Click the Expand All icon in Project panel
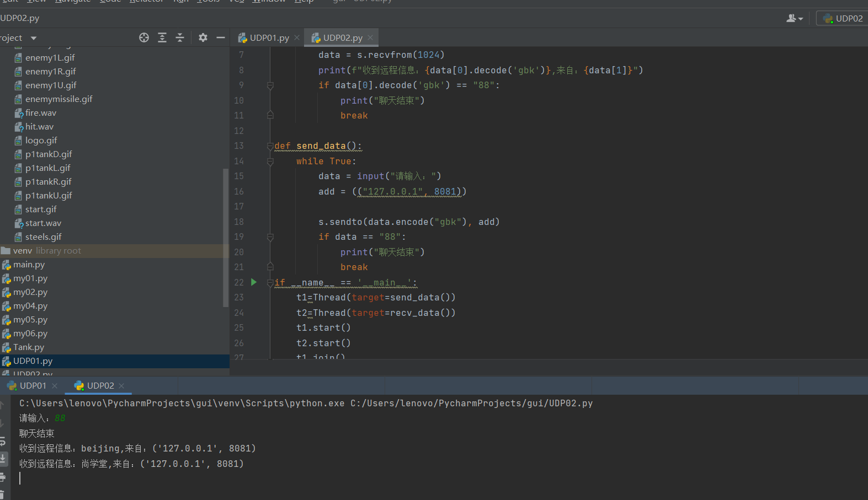This screenshot has height=500, width=868. (162, 37)
